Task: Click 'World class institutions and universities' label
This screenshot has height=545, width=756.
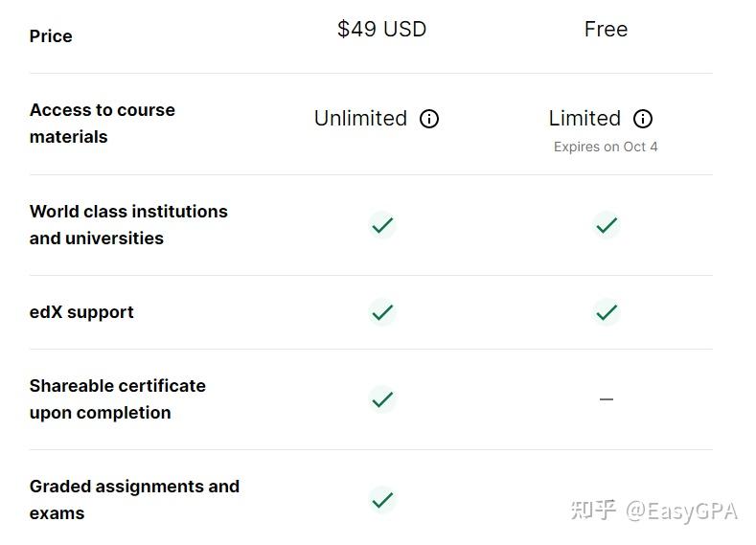Action: (x=128, y=225)
